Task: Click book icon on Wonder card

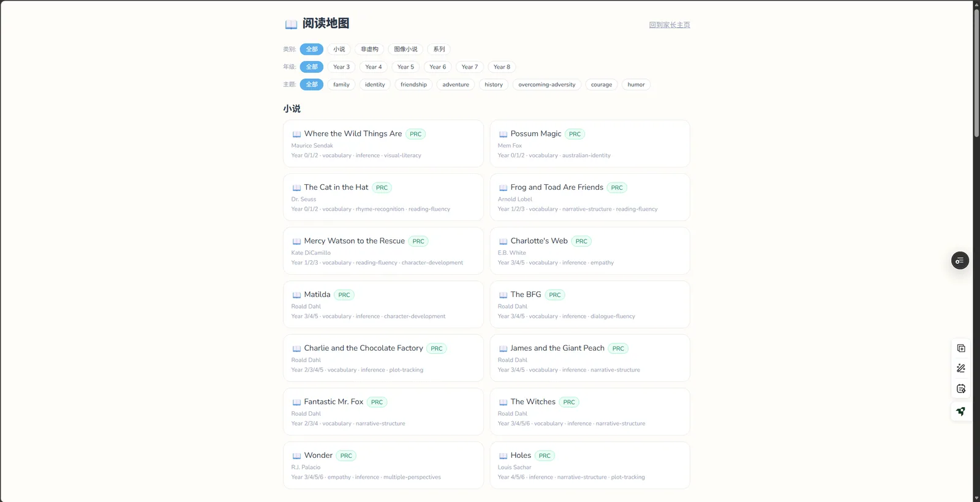Action: coord(296,456)
